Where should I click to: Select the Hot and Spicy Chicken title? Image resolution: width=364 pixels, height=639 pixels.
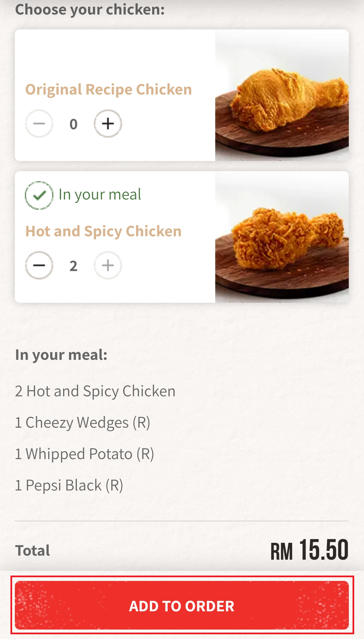click(104, 231)
